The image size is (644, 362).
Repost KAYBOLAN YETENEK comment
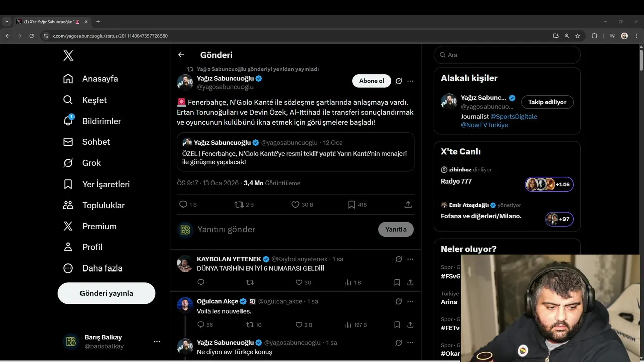point(250,283)
